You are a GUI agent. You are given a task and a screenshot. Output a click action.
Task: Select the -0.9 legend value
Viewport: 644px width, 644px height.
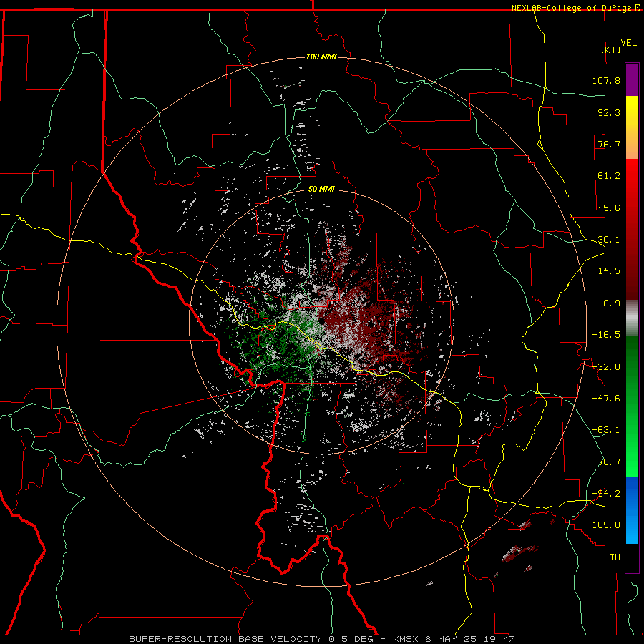609,303
